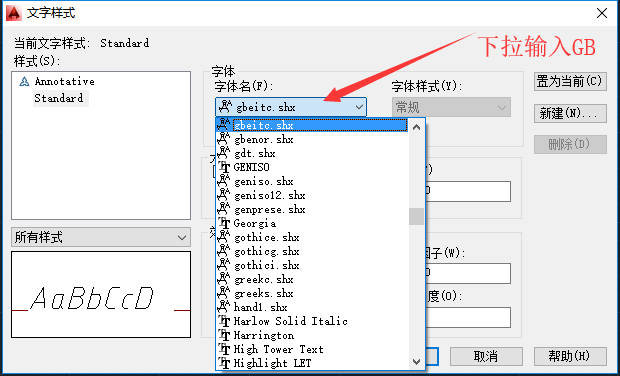The width and height of the screenshot is (620, 376).
Task: Click the font list scrollbar thumb
Action: 416,216
